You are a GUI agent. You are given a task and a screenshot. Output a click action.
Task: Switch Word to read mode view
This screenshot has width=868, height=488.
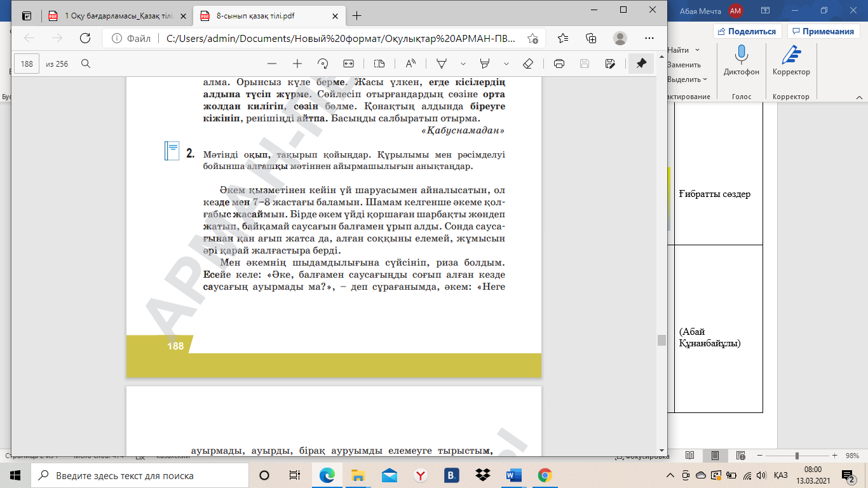point(690,456)
